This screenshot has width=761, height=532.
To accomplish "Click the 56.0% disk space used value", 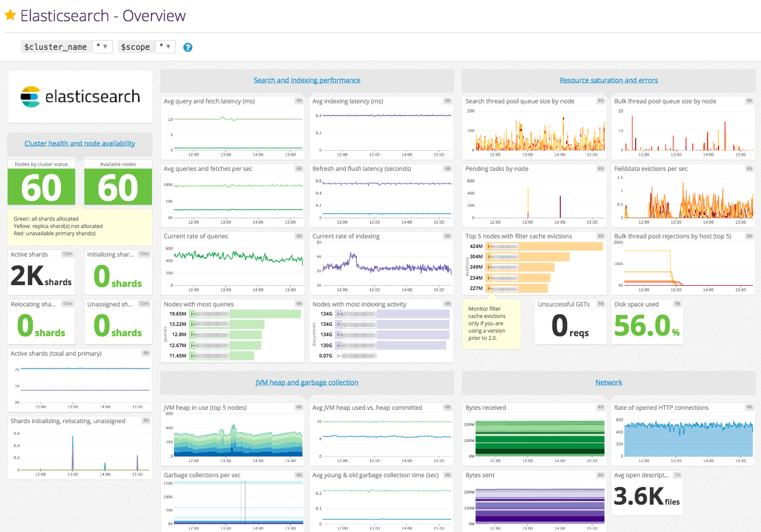I will [642, 324].
